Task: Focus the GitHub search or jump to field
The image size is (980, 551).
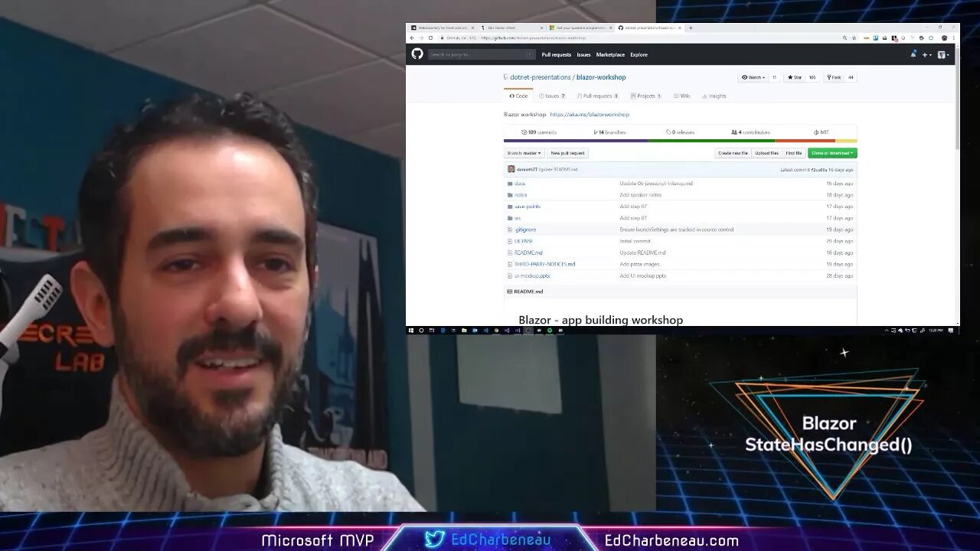Action: [x=482, y=54]
